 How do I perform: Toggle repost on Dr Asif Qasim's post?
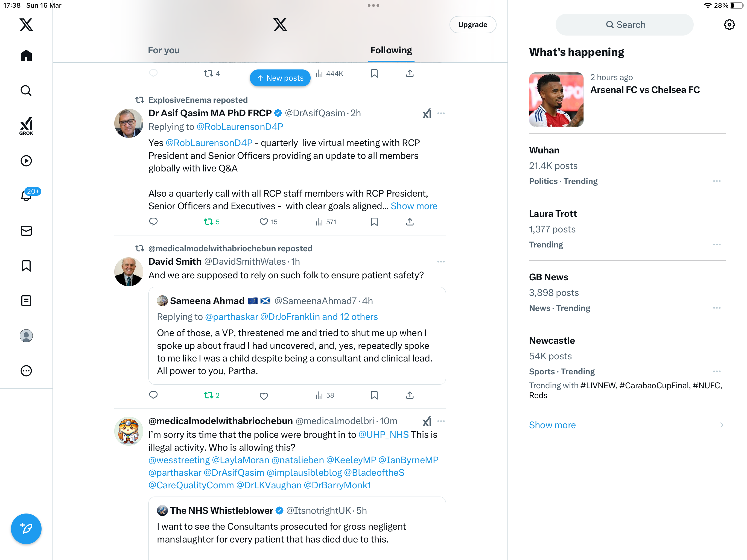pyautogui.click(x=212, y=222)
